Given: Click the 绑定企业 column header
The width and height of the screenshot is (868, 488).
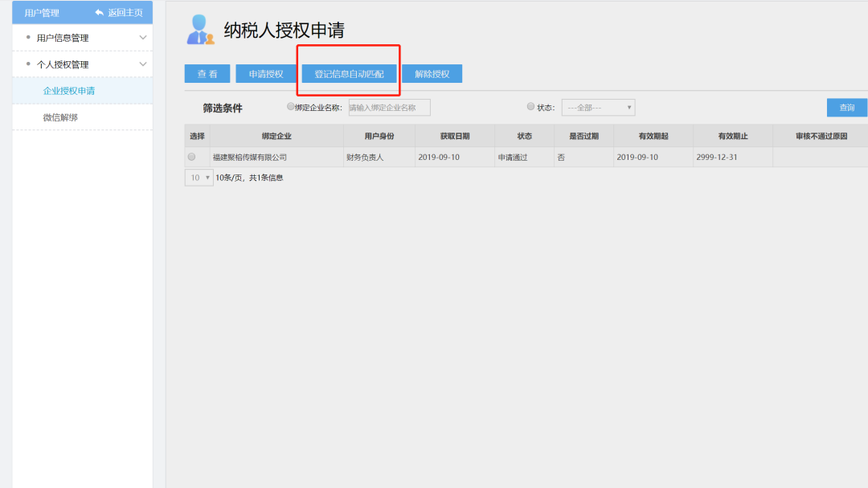Looking at the screenshot, I should coord(276,136).
